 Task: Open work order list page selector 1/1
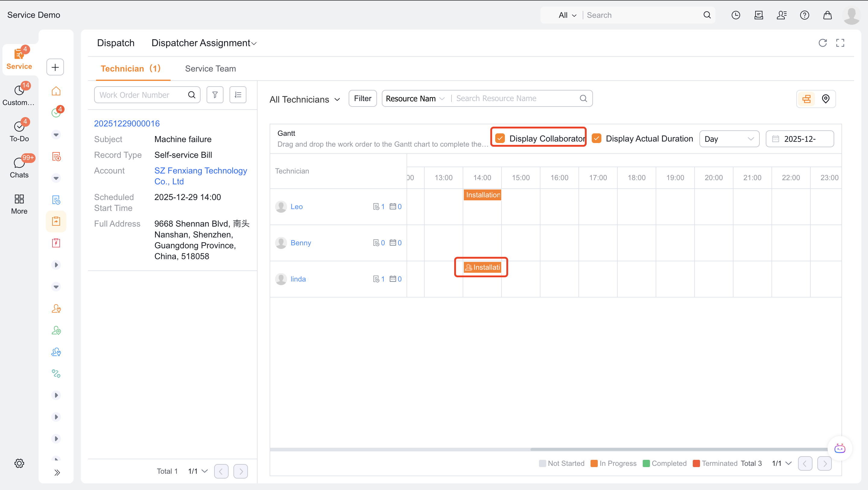coord(198,471)
